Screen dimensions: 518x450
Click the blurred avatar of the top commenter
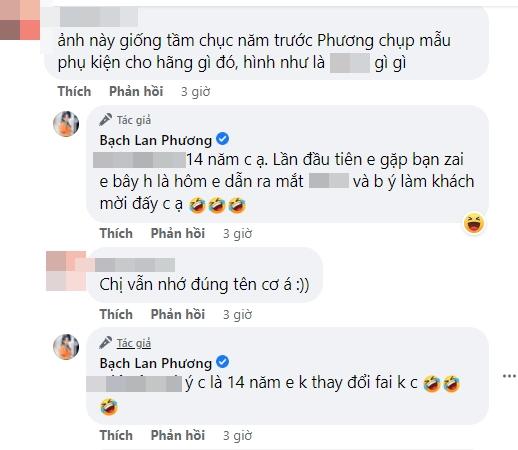click(x=20, y=20)
